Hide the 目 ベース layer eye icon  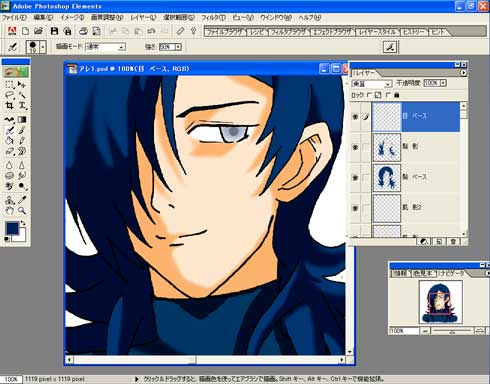point(355,117)
